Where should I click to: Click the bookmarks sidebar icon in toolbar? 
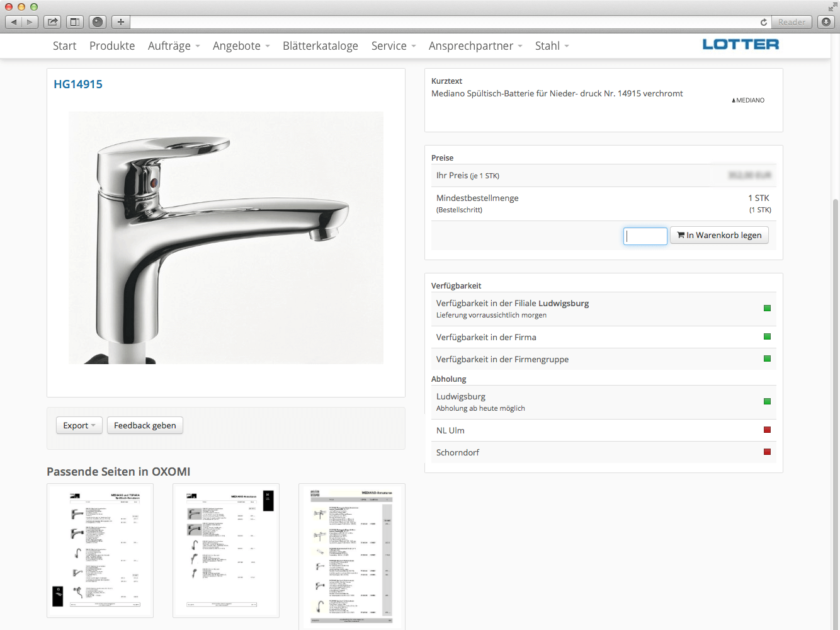point(74,22)
